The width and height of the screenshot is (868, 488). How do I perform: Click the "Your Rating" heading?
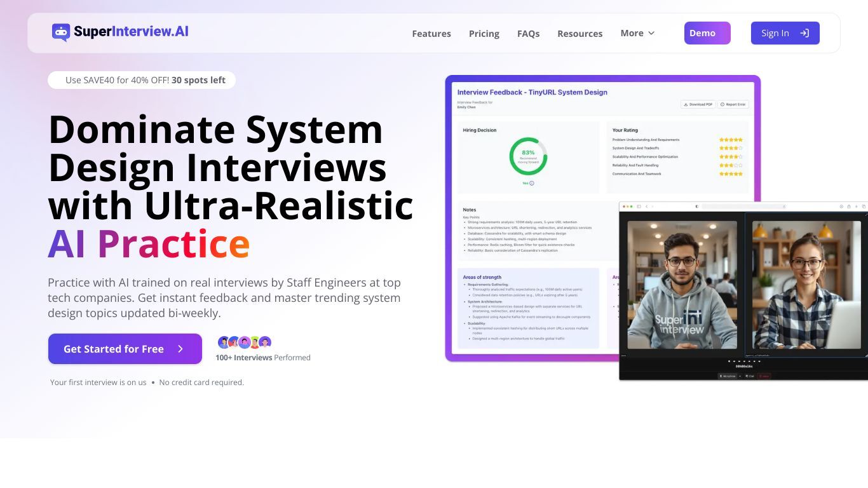click(x=625, y=130)
